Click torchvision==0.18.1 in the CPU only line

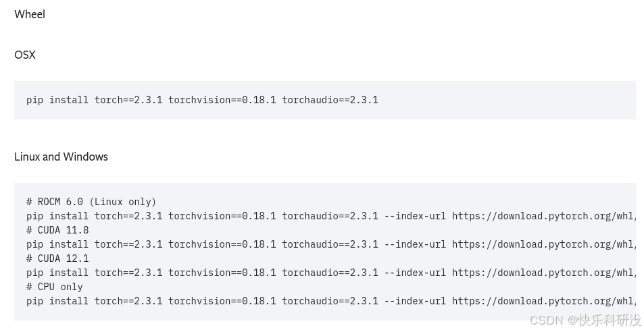pos(222,301)
